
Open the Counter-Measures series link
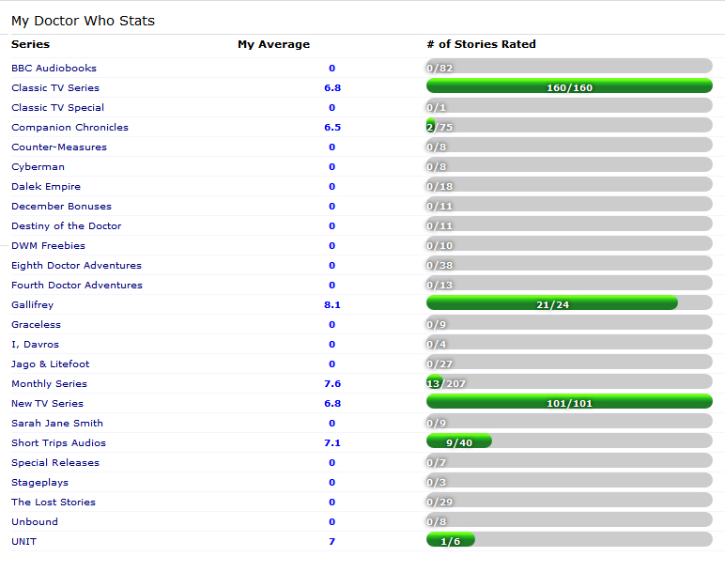59,147
